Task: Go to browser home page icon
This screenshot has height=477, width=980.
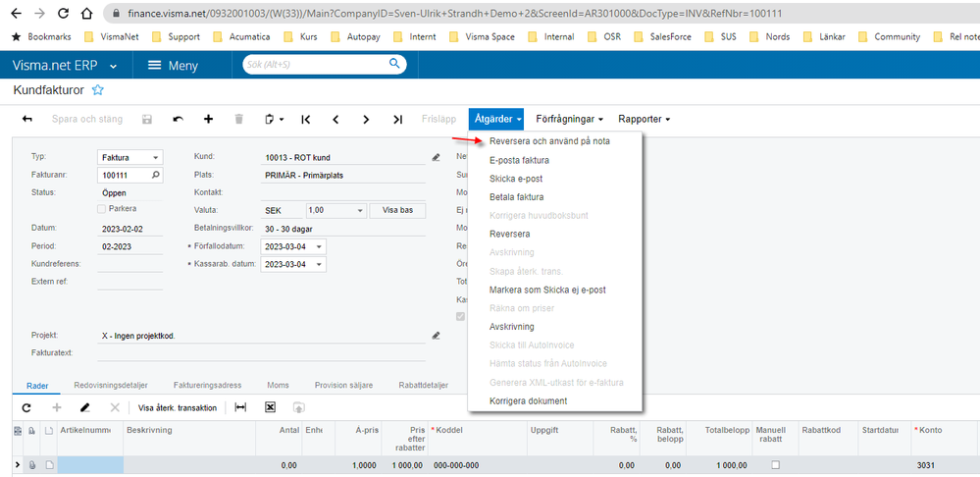Action: [x=87, y=13]
